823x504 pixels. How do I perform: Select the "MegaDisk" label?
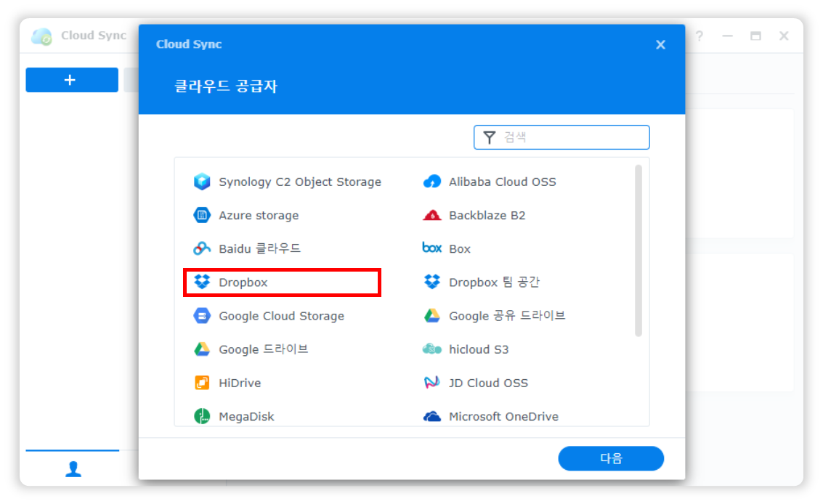tap(246, 416)
